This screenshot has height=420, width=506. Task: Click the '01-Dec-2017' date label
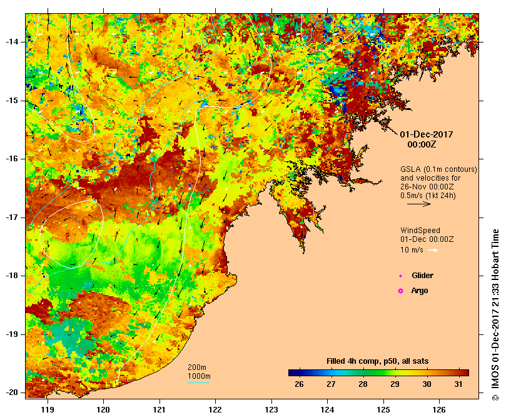427,134
